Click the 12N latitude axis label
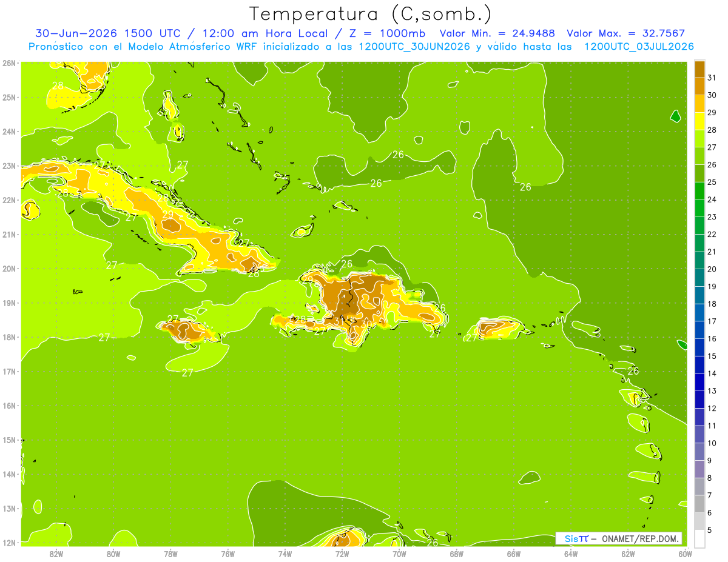 pos(9,543)
